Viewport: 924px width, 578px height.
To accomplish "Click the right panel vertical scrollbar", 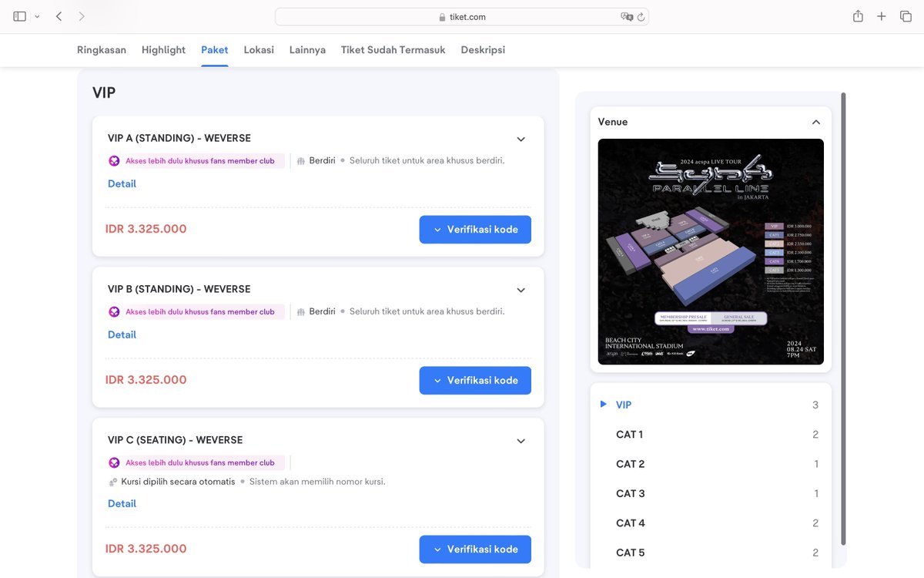I will click(843, 318).
